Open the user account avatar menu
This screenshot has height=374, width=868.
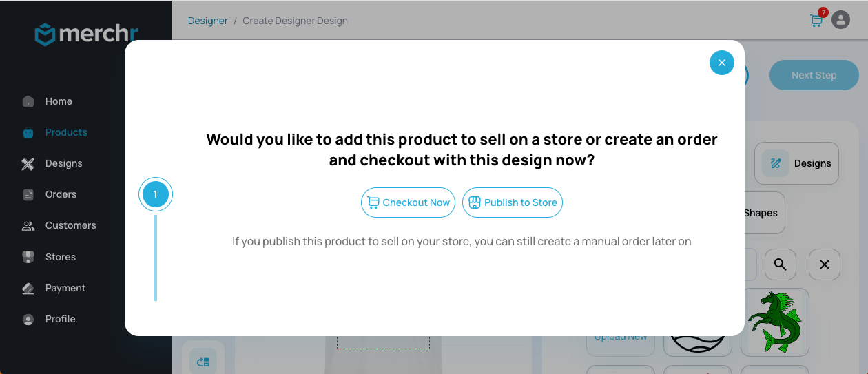tap(840, 19)
